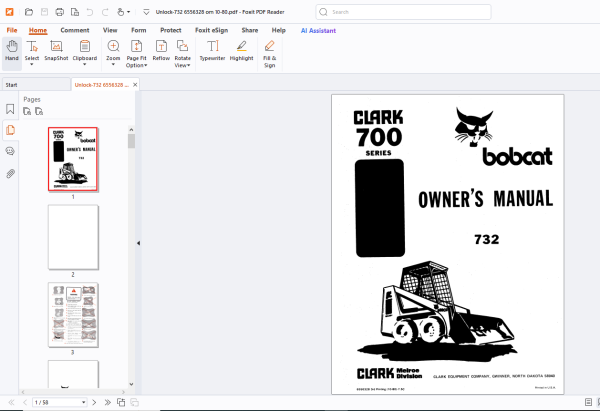Open the Protect ribbon tab
Screen dimensions: 600x411
(x=171, y=30)
